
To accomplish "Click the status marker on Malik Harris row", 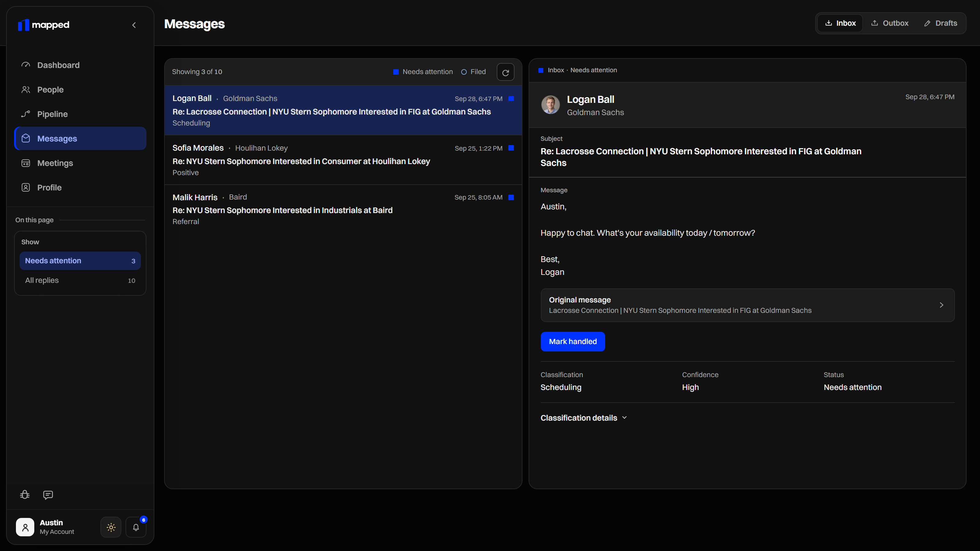I will pos(511,197).
